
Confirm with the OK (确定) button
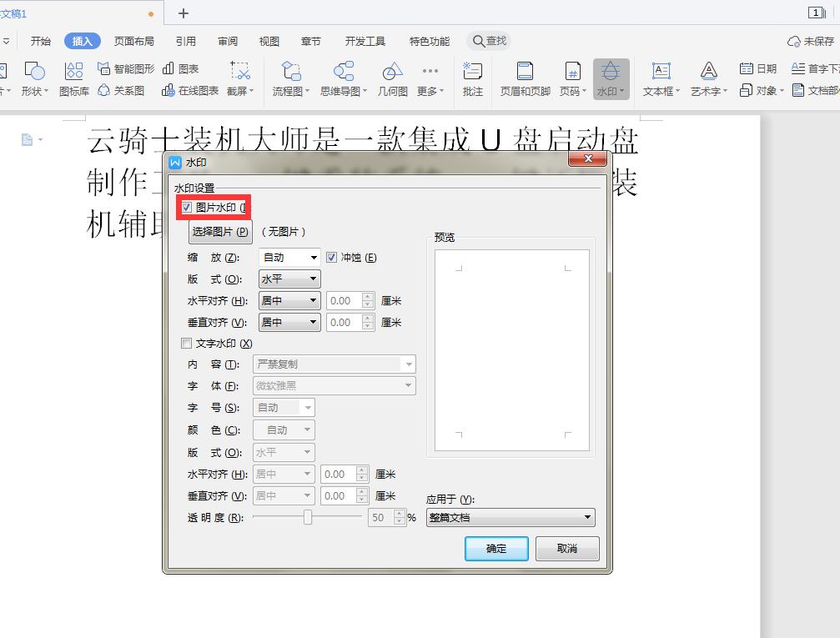point(496,549)
